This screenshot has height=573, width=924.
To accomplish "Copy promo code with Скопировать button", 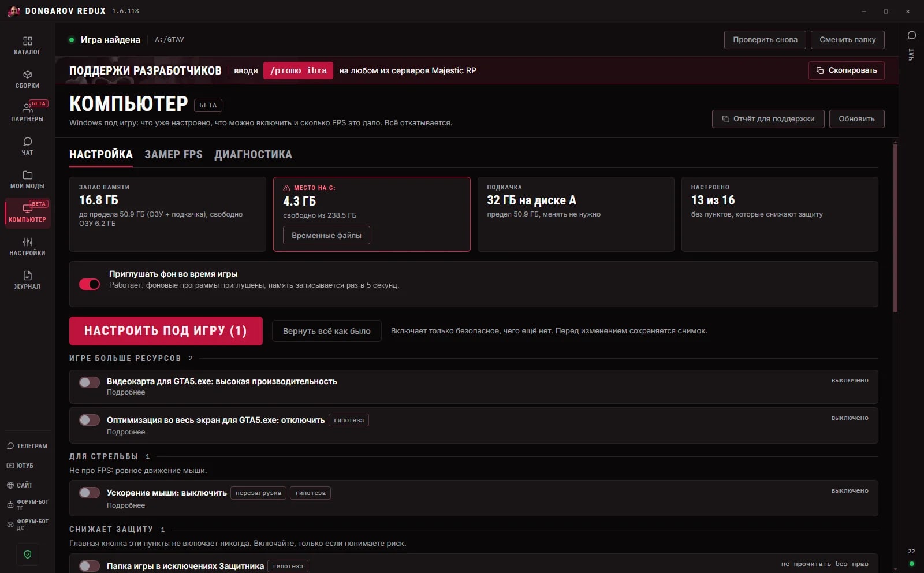I will [847, 70].
